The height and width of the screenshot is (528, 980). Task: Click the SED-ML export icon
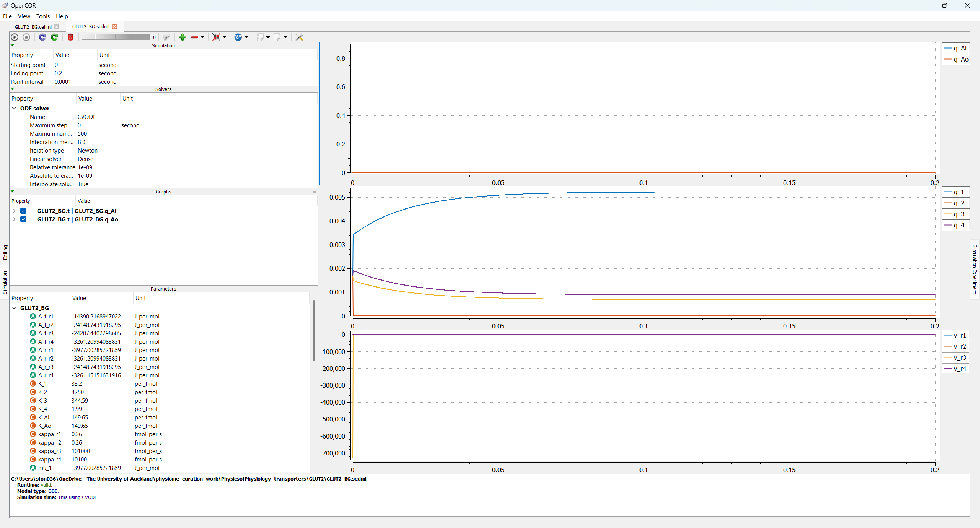(238, 37)
